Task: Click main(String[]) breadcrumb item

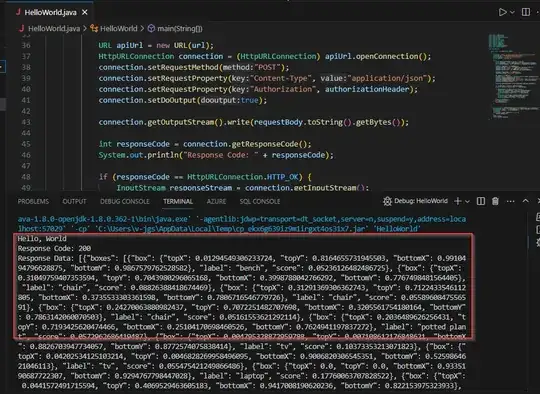Action: point(175,29)
